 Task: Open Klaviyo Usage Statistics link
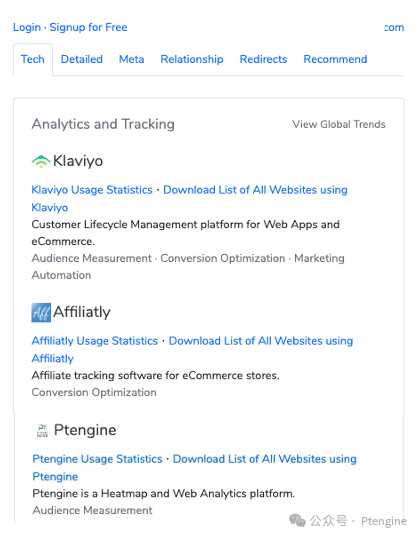pyautogui.click(x=92, y=190)
